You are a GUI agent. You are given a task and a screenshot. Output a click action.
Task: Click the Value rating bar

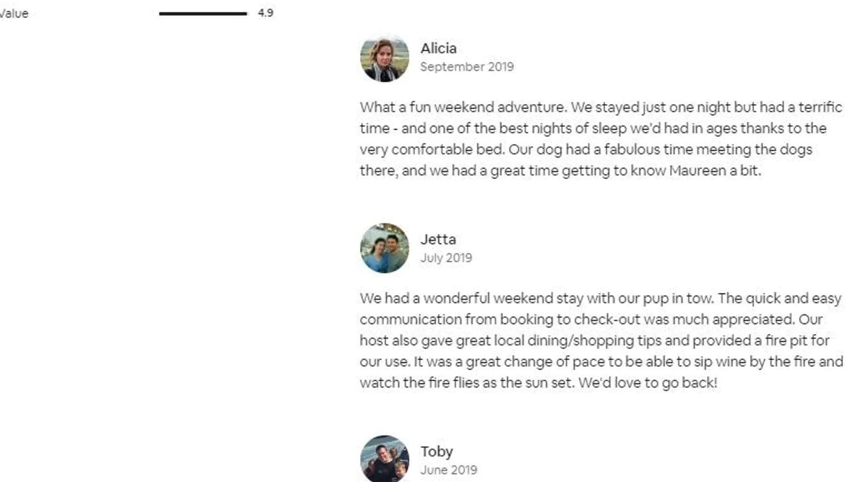(x=203, y=13)
